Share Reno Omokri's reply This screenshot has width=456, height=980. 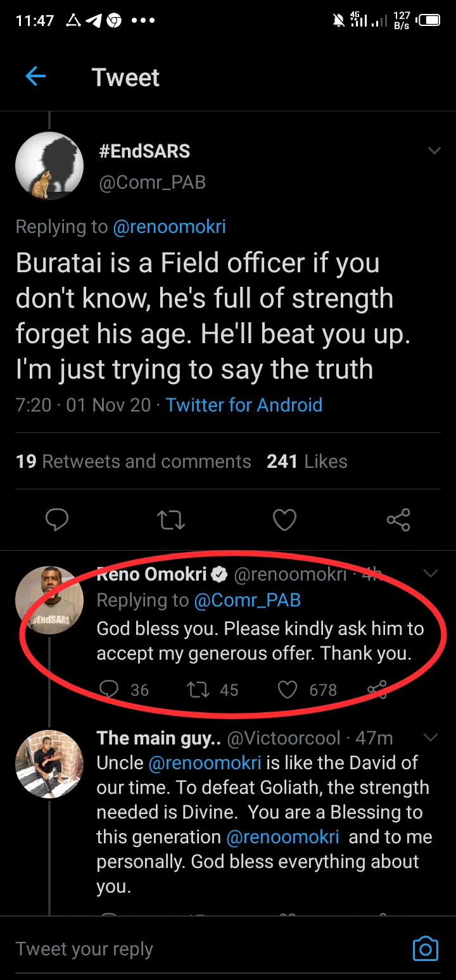[x=377, y=688]
